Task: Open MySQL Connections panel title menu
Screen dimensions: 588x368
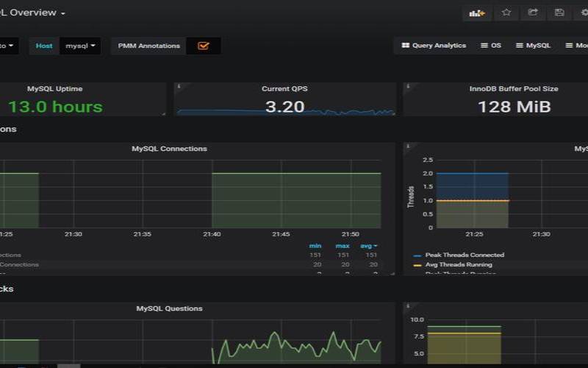Action: pos(169,149)
